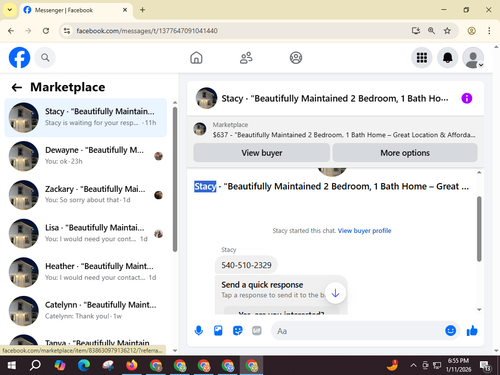Click the install app icon in address bar
500x375 pixels.
click(416, 31)
